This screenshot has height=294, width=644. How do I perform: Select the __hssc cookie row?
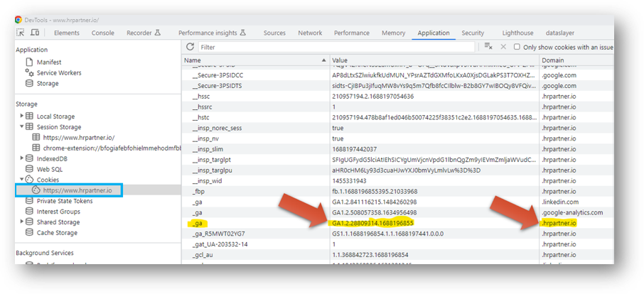(x=398, y=97)
